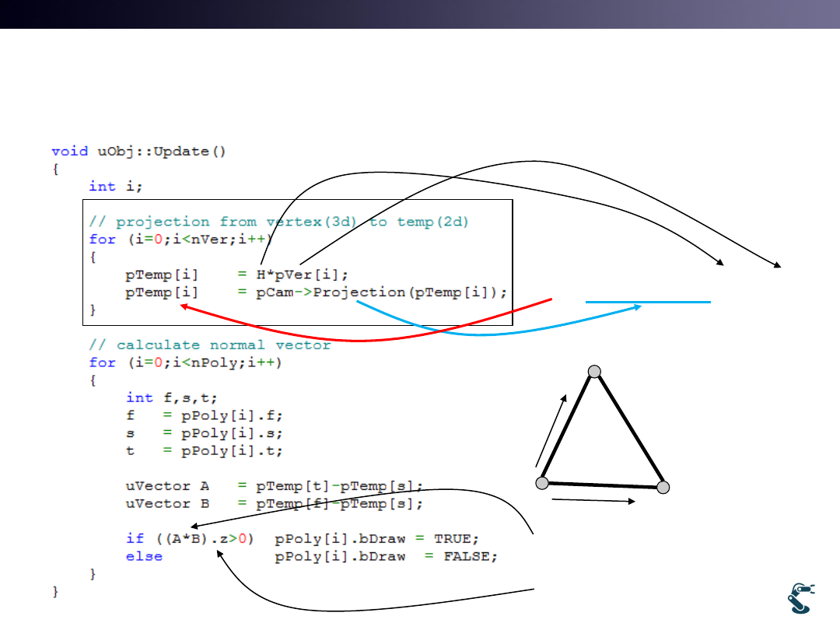Click the horizontal blue line segment

[648, 301]
